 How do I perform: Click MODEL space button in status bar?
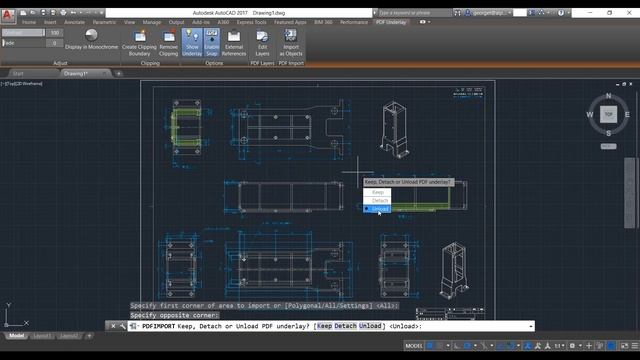click(414, 346)
